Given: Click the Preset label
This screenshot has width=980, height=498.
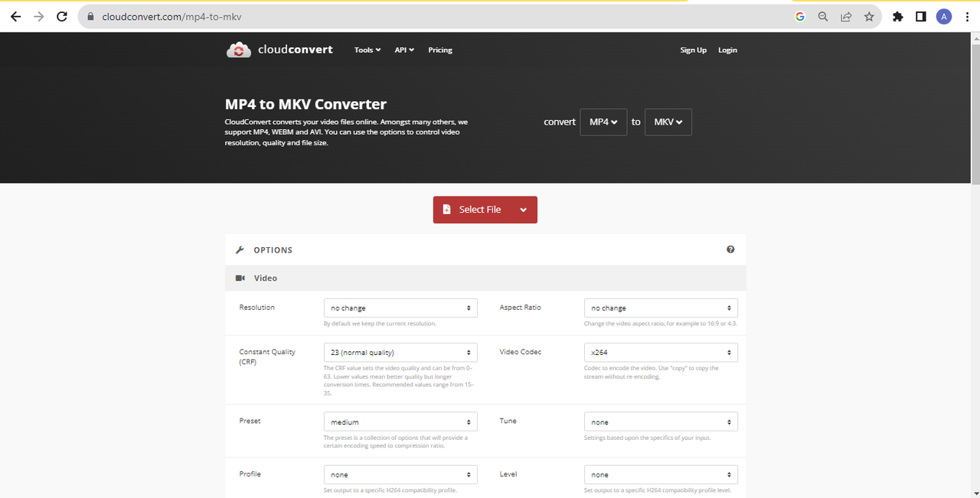Looking at the screenshot, I should click(250, 421).
